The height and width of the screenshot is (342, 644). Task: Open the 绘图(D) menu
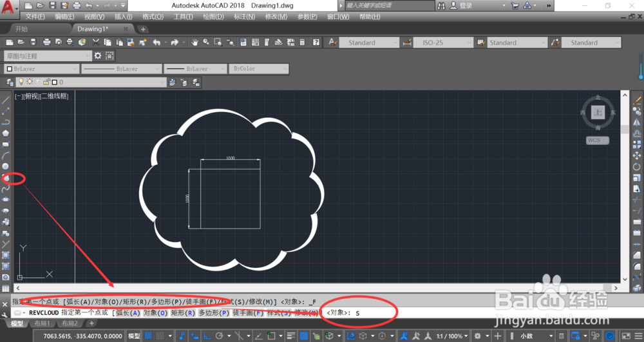pos(214,16)
